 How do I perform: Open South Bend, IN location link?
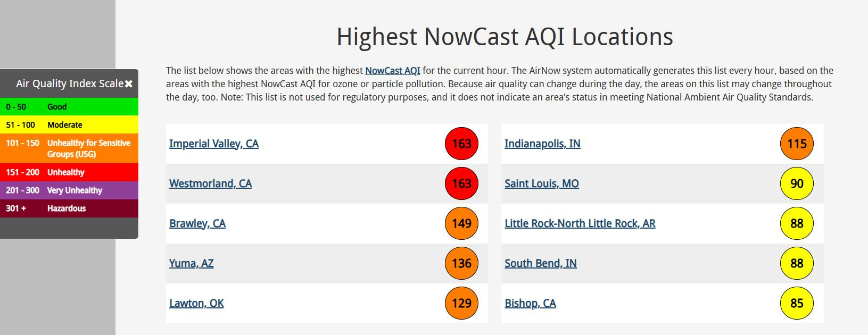pos(541,263)
